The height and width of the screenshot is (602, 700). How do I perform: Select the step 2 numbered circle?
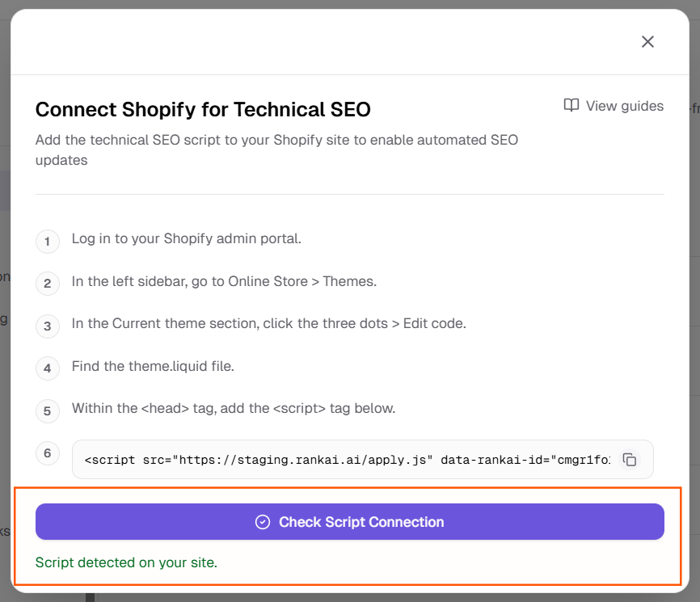[x=47, y=281]
